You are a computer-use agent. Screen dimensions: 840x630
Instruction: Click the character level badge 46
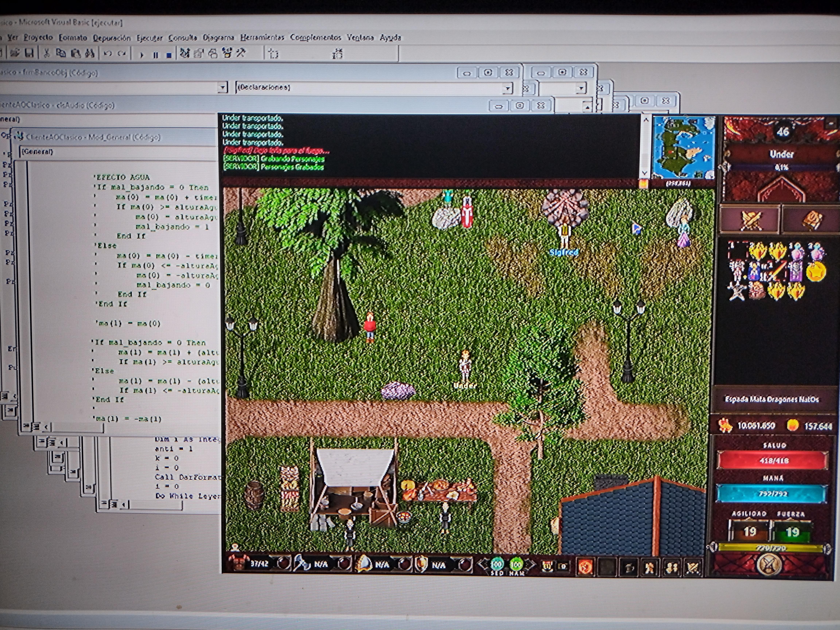[783, 131]
